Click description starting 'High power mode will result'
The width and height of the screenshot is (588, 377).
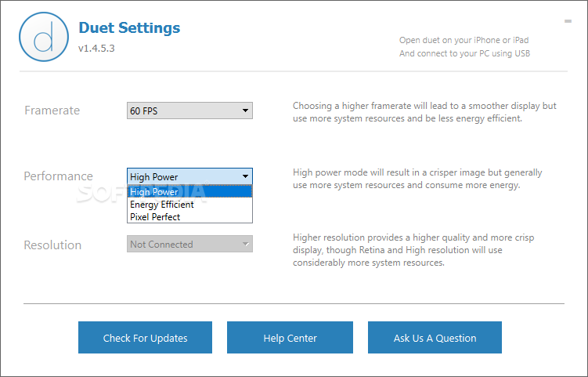coord(417,179)
